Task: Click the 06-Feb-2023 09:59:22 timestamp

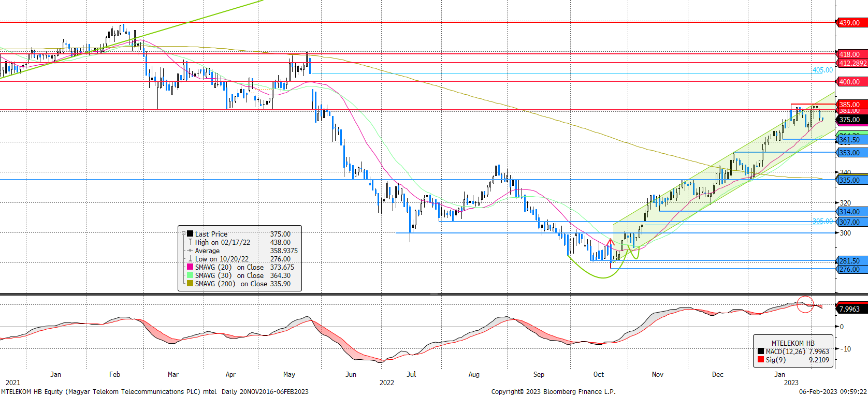Action: coord(833,391)
